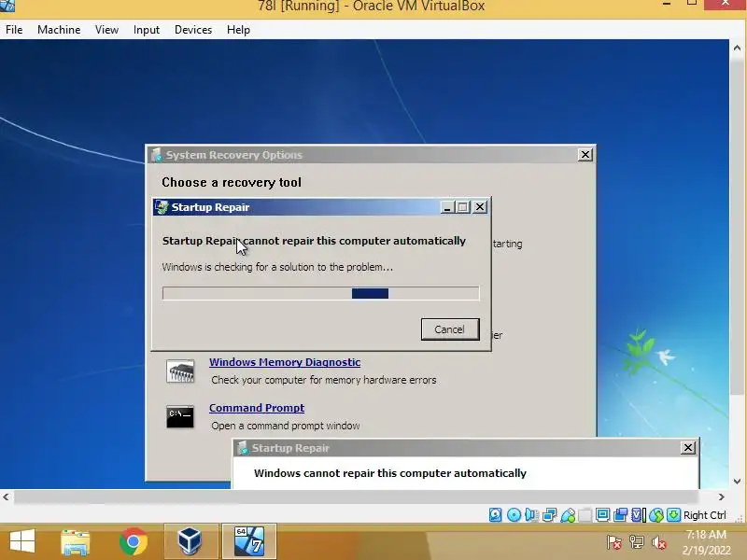This screenshot has height=560, width=747.
Task: Open the Windows Start button
Action: 22,542
